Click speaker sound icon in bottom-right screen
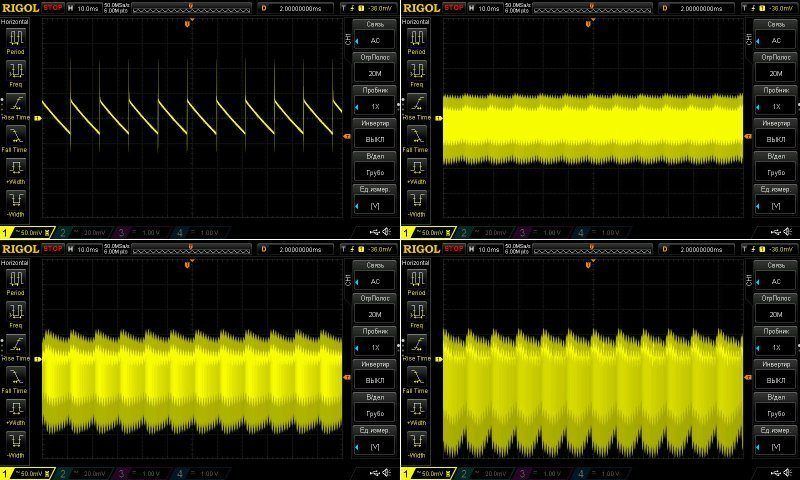 point(789,472)
